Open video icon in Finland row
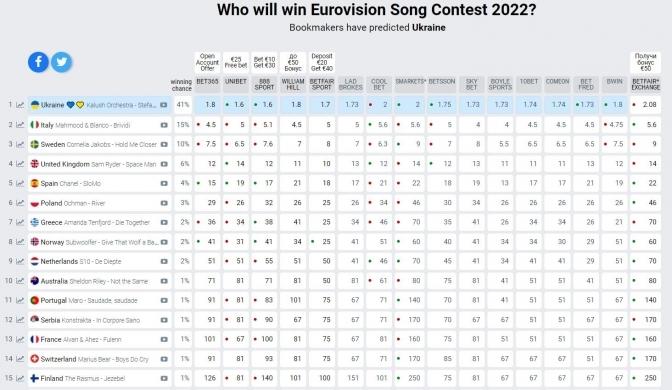Viewport: 672px width, 390px height. click(164, 378)
